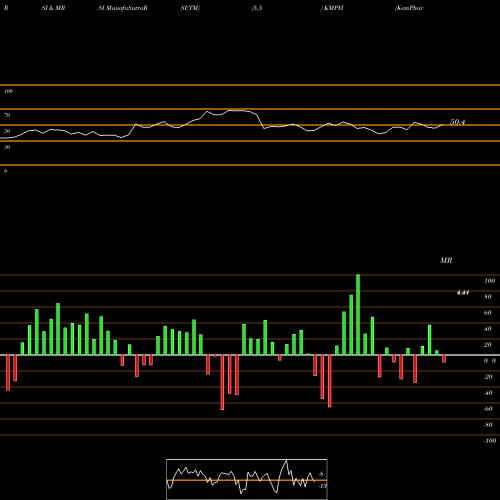Screen dimensions: 500x500
Task: Click the '(5,5' parameter text
Action: pos(257,8)
